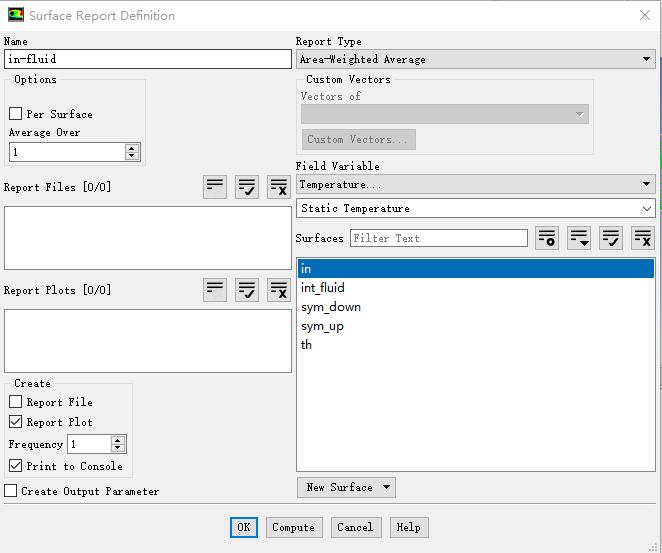
Task: Click the Name input field
Action: tap(148, 59)
